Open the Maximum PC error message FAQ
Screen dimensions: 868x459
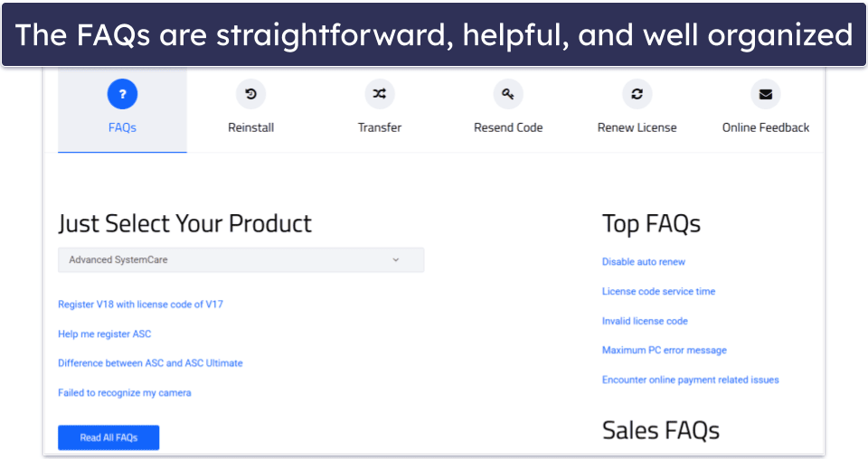pos(665,351)
